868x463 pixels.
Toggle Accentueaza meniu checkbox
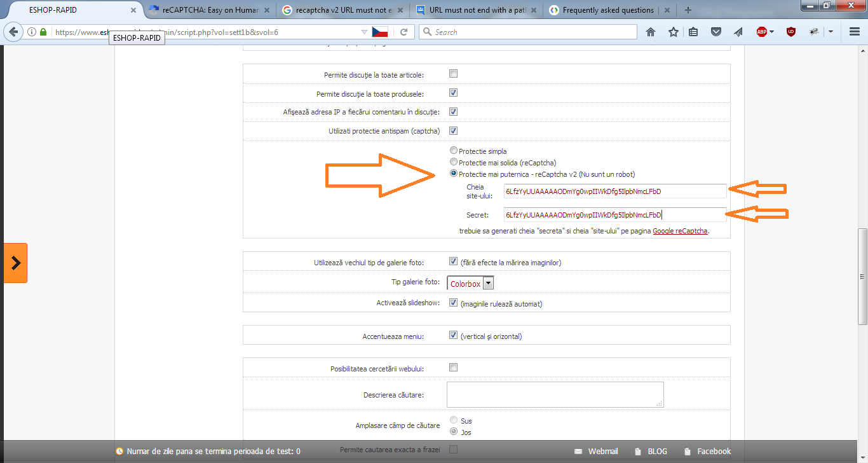[x=454, y=335]
